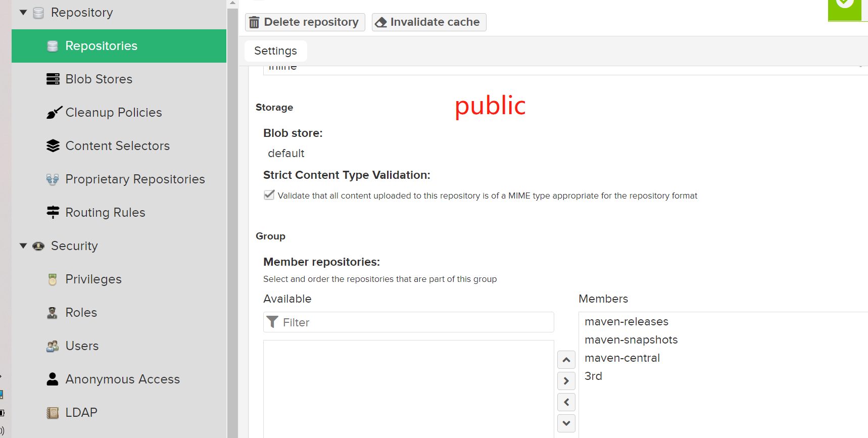Select maven-releases in Members list
868x438 pixels.
pos(626,322)
